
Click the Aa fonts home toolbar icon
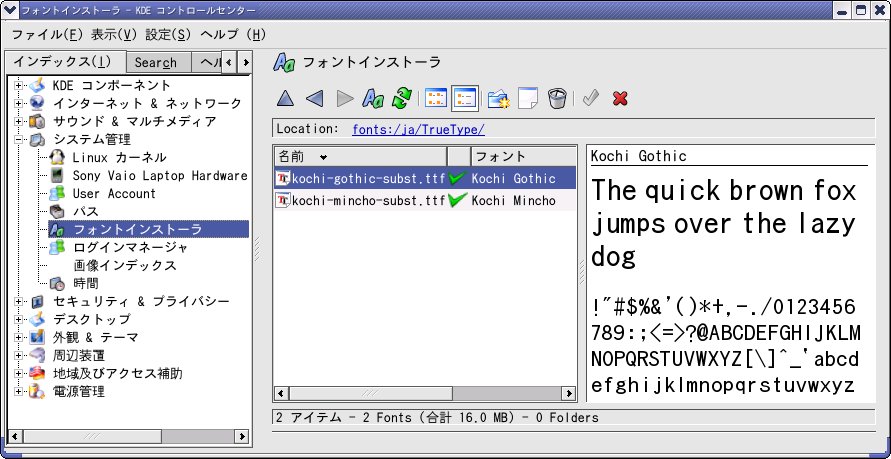click(373, 99)
